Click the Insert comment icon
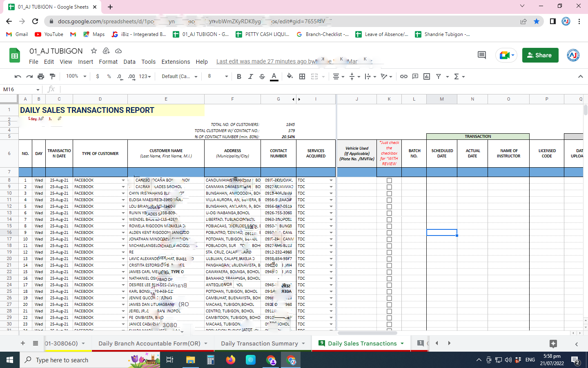Viewport: 588px width, 368px height. point(415,76)
